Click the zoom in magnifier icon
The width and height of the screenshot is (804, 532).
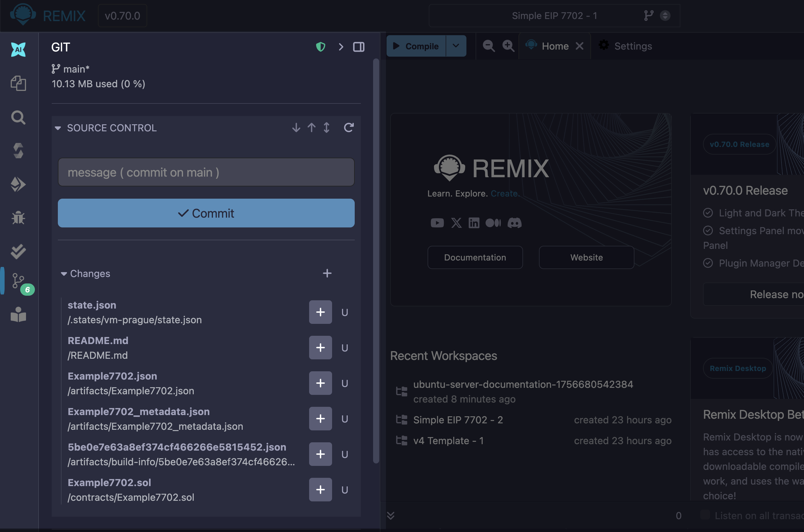tap(508, 46)
